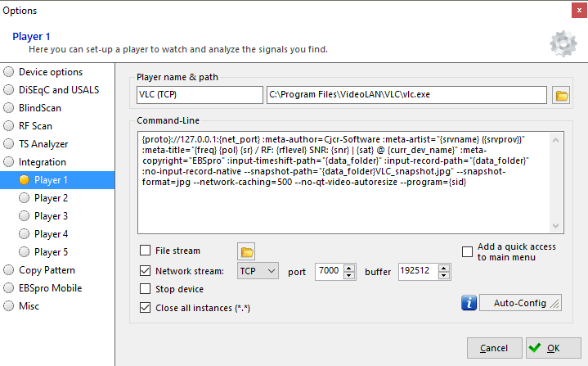Open the TCP protocol dropdown

tap(258, 270)
